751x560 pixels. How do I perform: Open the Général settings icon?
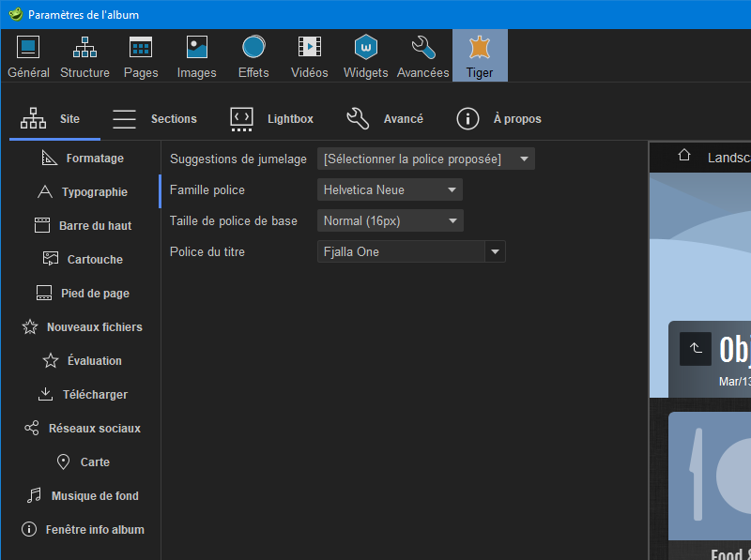tap(28, 48)
